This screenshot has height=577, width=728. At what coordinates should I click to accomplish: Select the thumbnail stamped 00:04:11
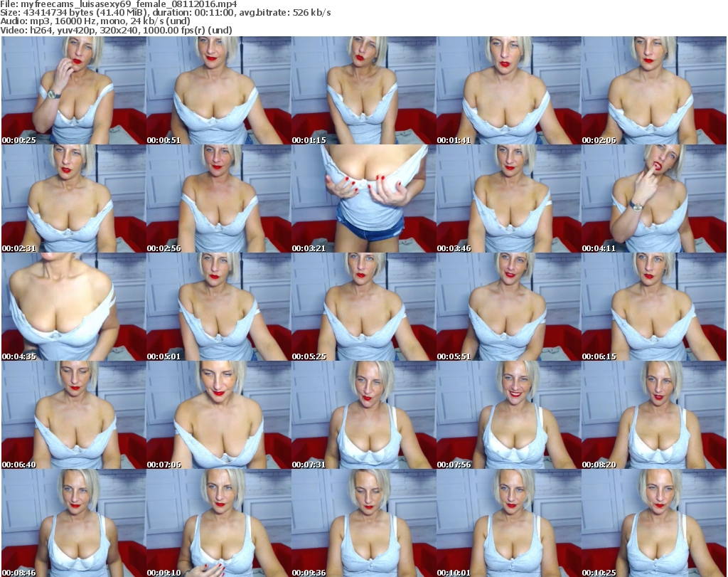(654, 198)
